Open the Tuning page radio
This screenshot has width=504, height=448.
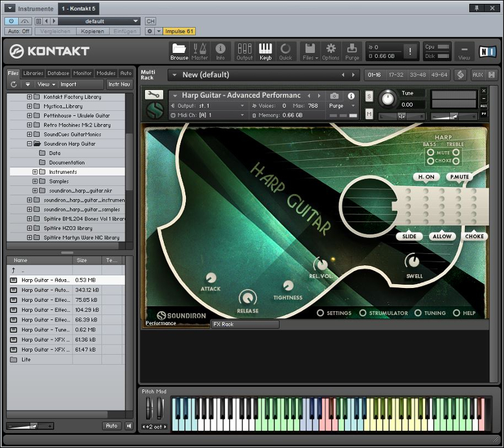(x=418, y=313)
